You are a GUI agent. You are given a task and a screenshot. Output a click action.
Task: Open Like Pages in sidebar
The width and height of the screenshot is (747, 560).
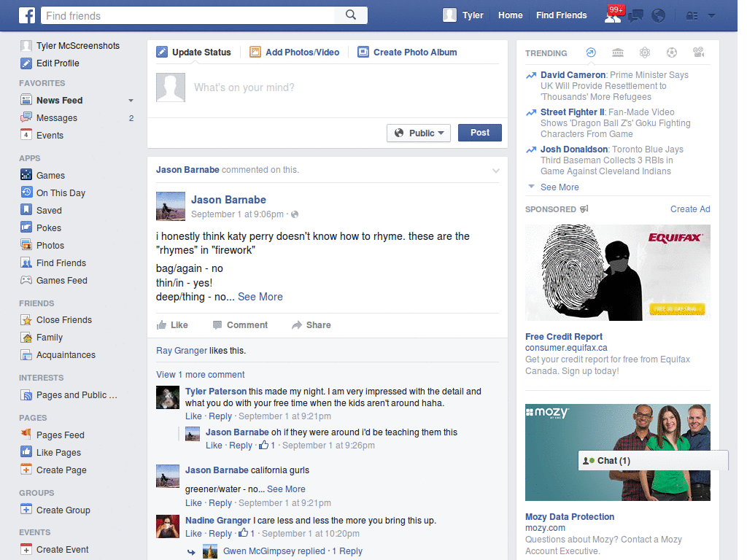[51, 452]
